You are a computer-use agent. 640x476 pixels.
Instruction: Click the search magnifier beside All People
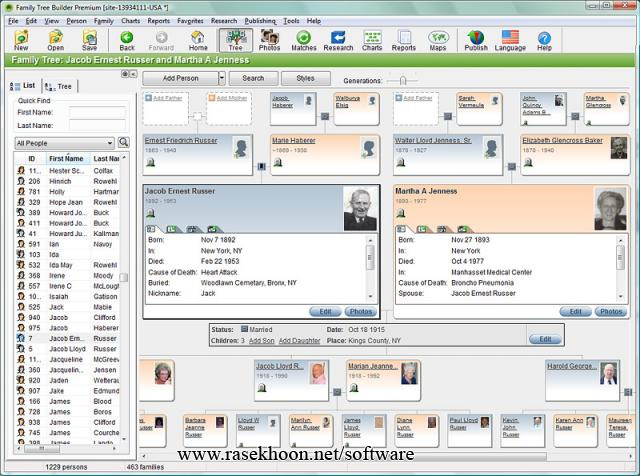(x=124, y=143)
